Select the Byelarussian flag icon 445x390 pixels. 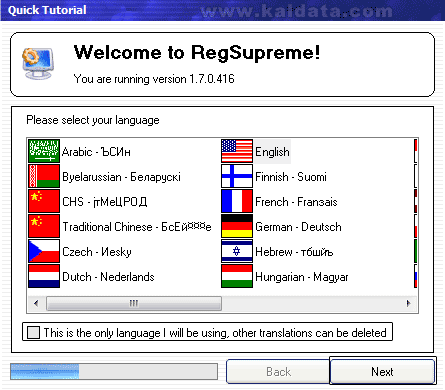pos(44,176)
